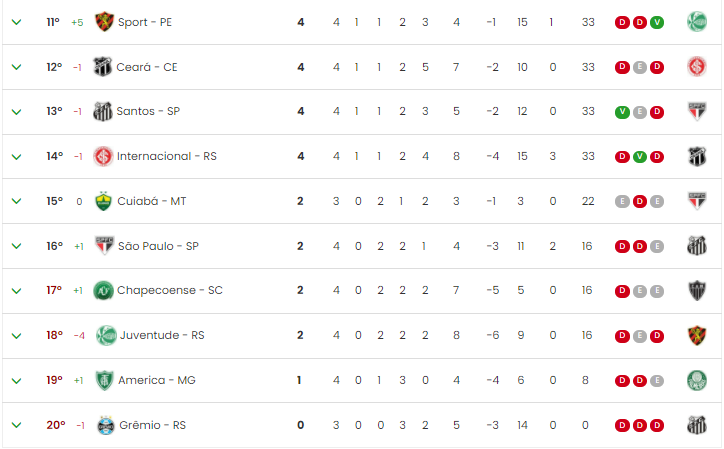Expand the São Paulo - SP row chevron
This screenshot has width=724, height=449.
pyautogui.click(x=16, y=246)
